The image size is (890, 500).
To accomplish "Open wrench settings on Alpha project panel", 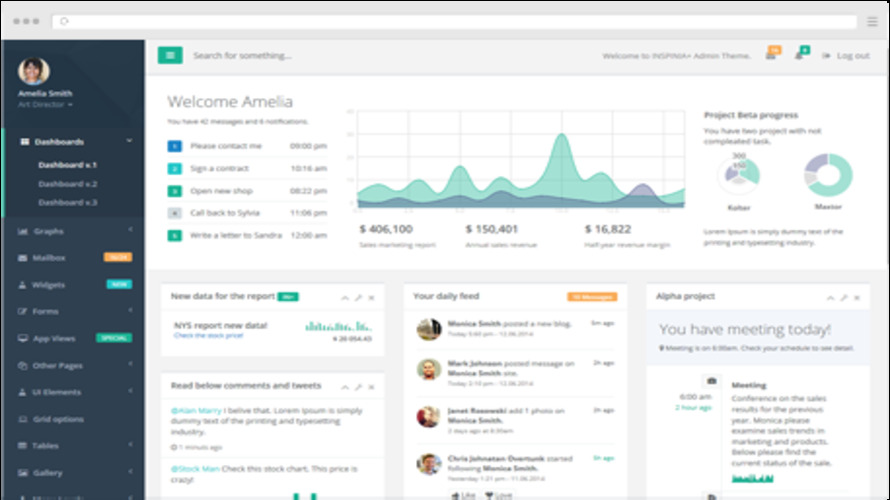I will point(844,297).
